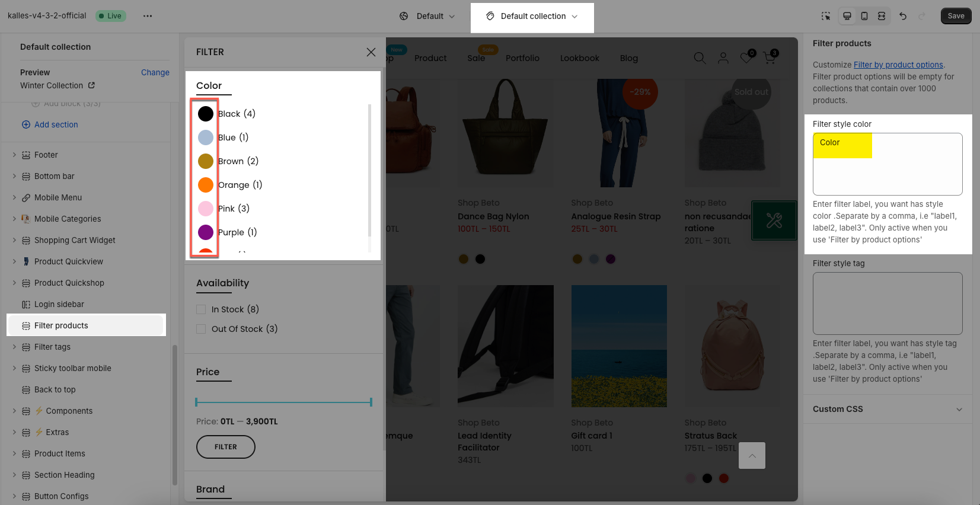The image size is (980, 505).
Task: Click the Mobile Menu link icon
Action: 26,198
